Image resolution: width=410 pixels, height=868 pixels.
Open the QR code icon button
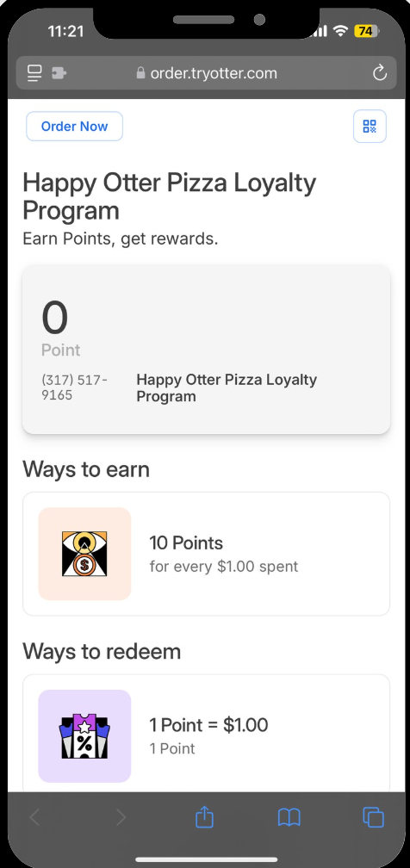[x=370, y=127]
